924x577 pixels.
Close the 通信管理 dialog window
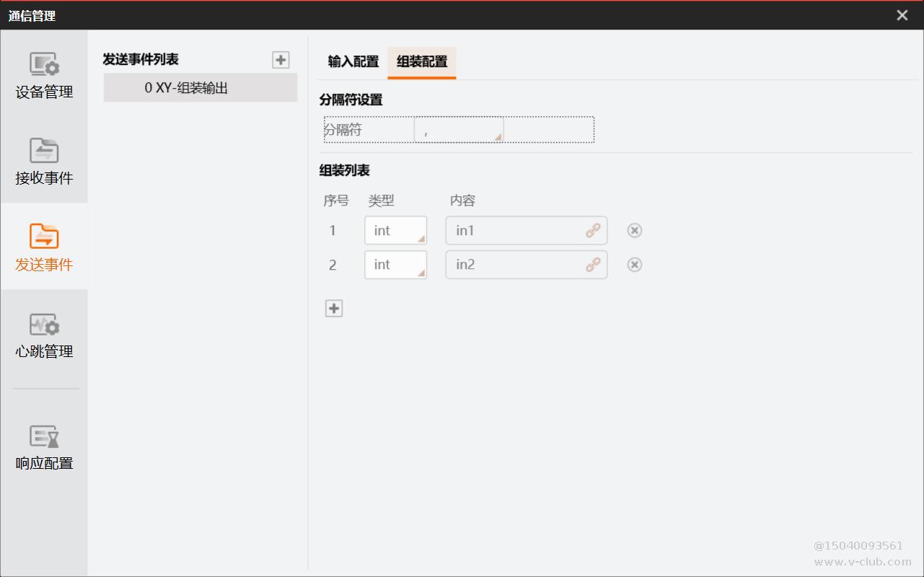coord(902,15)
